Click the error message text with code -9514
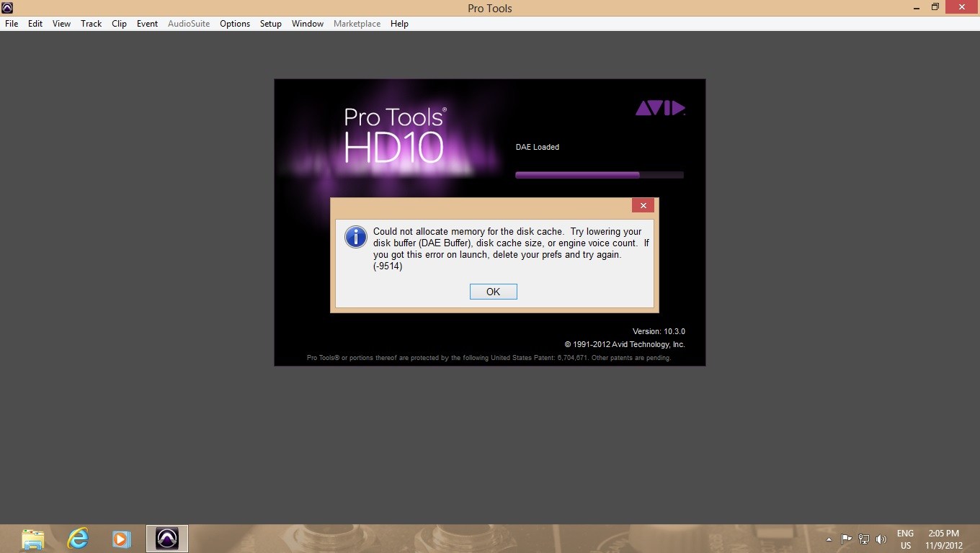Image resolution: width=980 pixels, height=553 pixels. [511, 249]
